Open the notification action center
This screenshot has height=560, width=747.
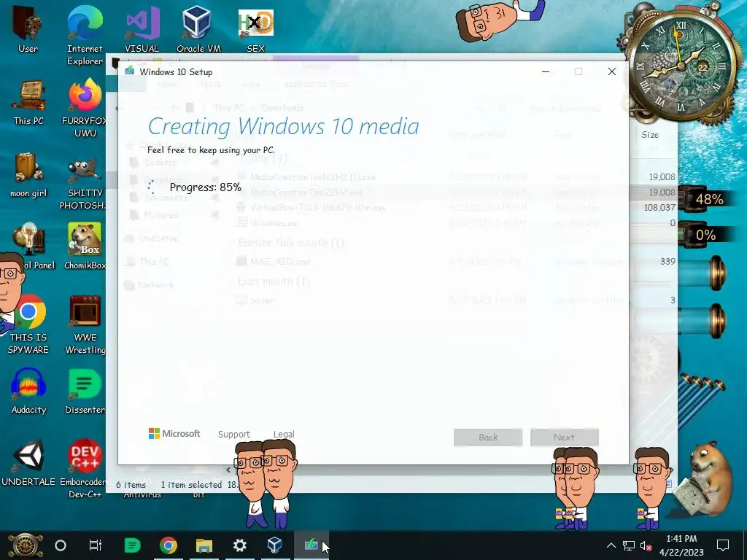[x=723, y=545]
